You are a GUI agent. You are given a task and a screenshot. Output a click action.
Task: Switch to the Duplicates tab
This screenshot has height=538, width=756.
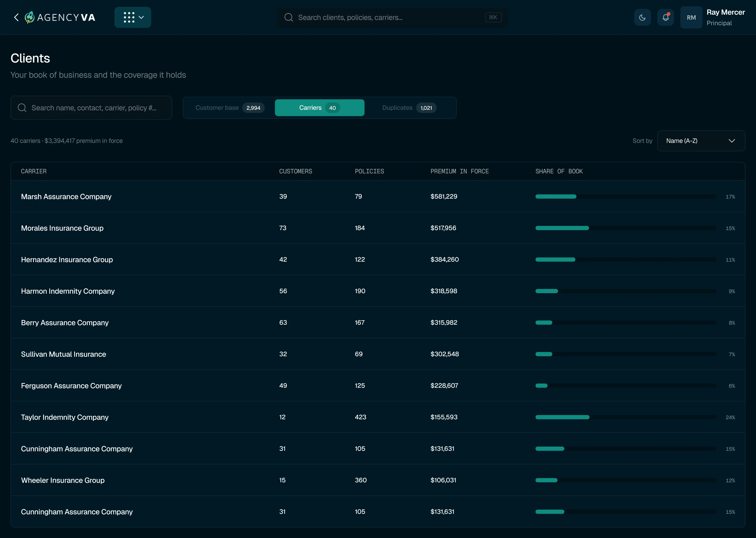409,108
